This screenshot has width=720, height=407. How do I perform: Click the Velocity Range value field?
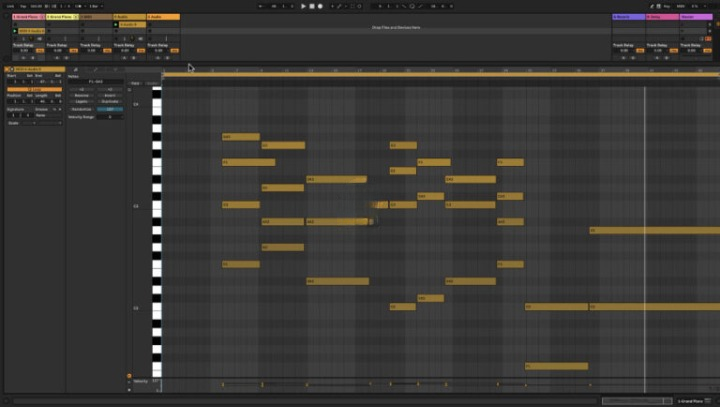(110, 117)
